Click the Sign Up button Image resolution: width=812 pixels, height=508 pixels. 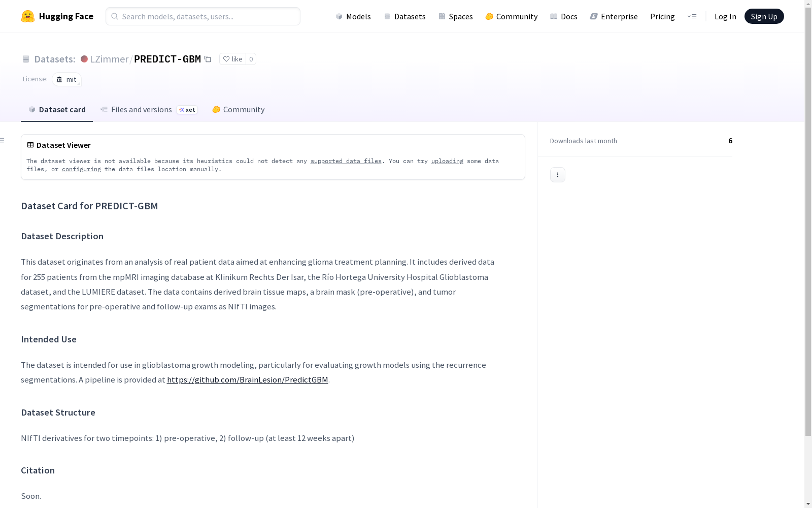coord(764,16)
